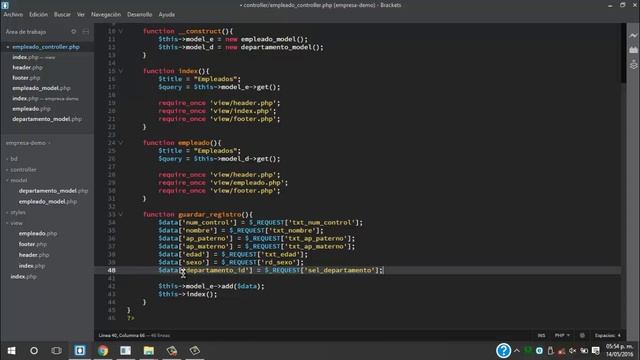Change the Espacios indentation setting
The height and width of the screenshot is (360, 640).
(x=608, y=336)
